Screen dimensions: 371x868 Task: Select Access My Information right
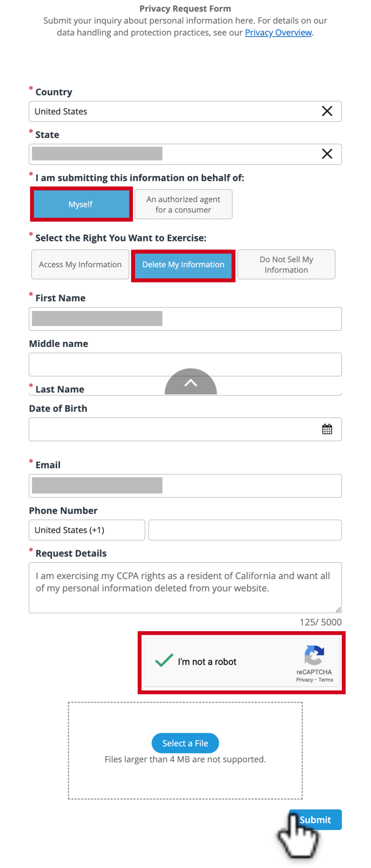click(x=80, y=264)
